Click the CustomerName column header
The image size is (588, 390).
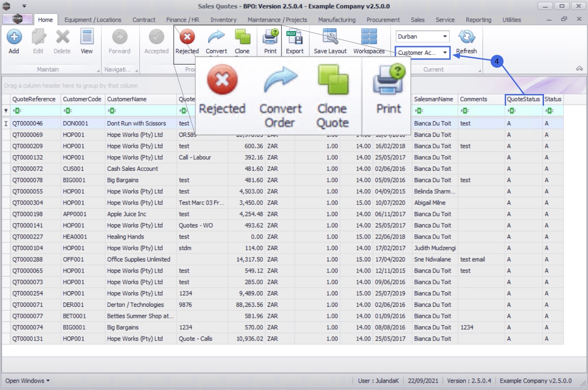click(141, 99)
